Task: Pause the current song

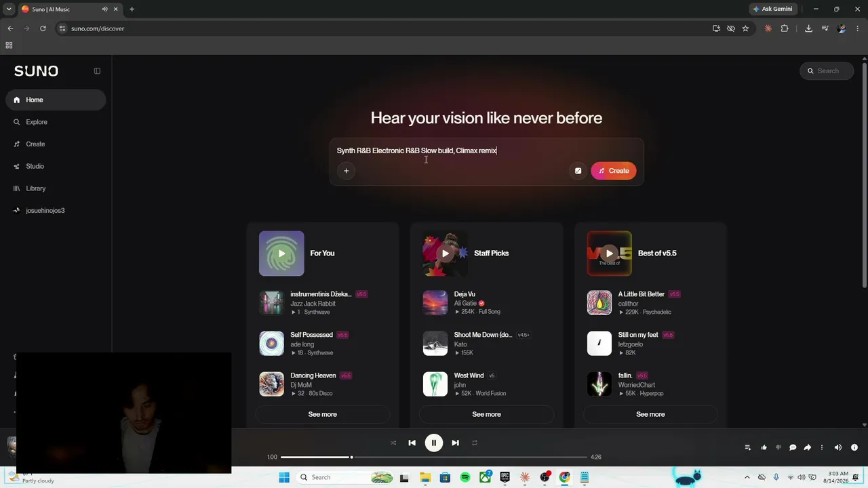Action: [434, 443]
